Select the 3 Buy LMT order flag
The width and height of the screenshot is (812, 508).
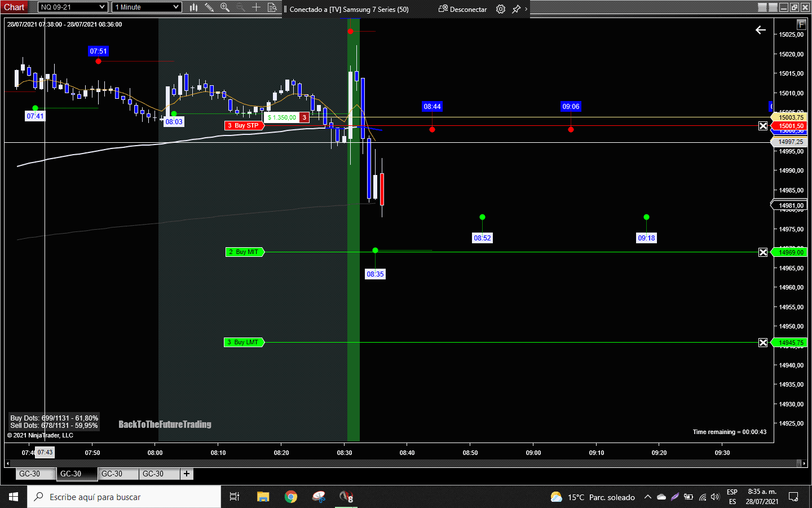[x=244, y=342]
